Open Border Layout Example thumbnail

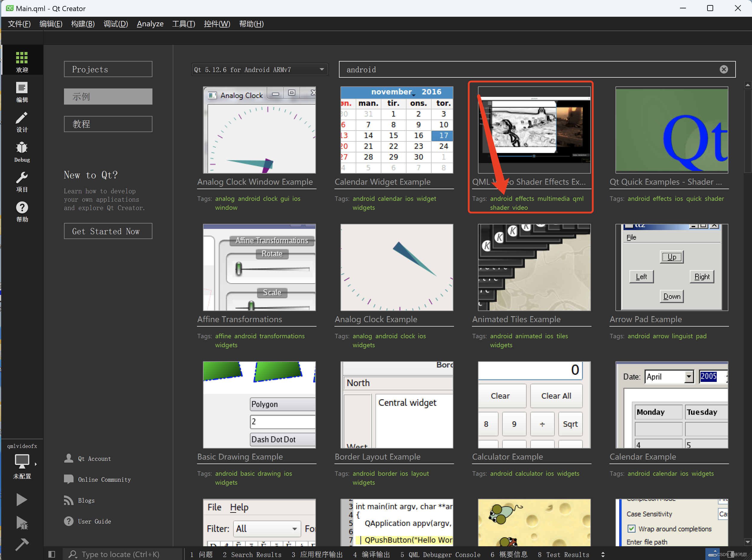[x=397, y=405]
